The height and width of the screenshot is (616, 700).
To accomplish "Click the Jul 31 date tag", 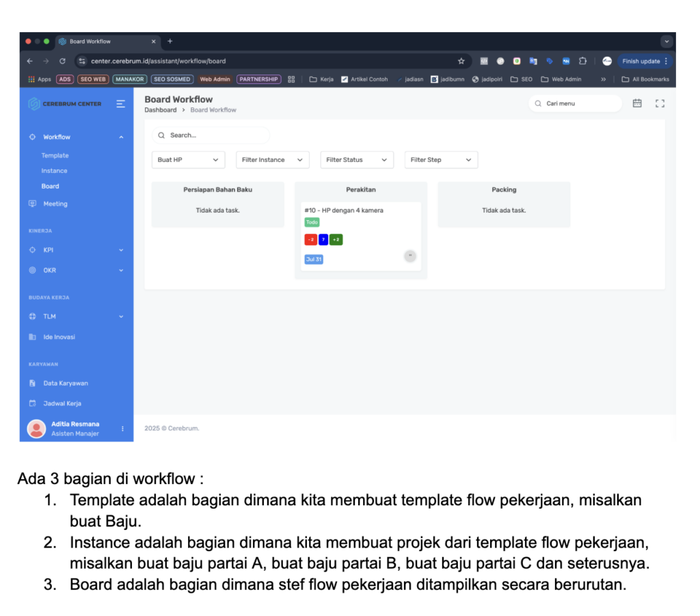I will click(x=313, y=259).
